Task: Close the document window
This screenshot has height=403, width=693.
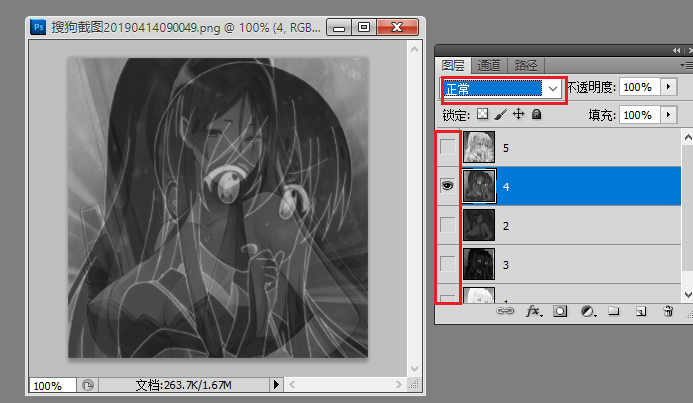Action: (x=397, y=27)
